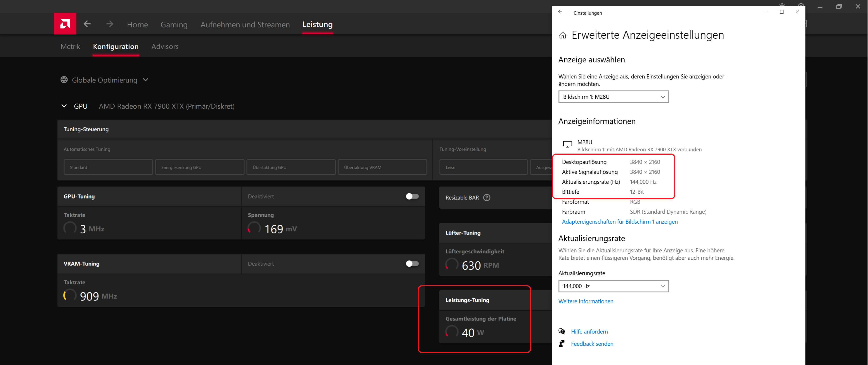Screen dimensions: 868x365
Task: Open Adaptereigenschaften für Bildschirm 1 link
Action: coord(620,222)
